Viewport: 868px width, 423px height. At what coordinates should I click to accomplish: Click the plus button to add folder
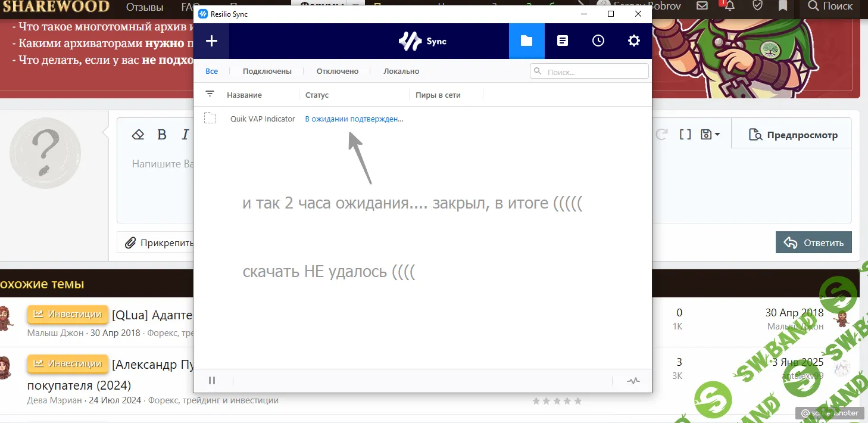[x=211, y=41]
